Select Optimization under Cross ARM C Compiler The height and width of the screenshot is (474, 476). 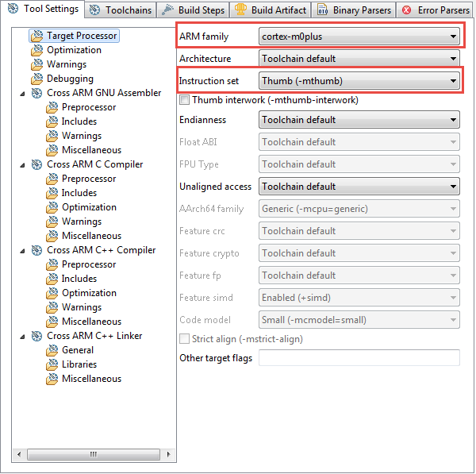[x=89, y=207]
